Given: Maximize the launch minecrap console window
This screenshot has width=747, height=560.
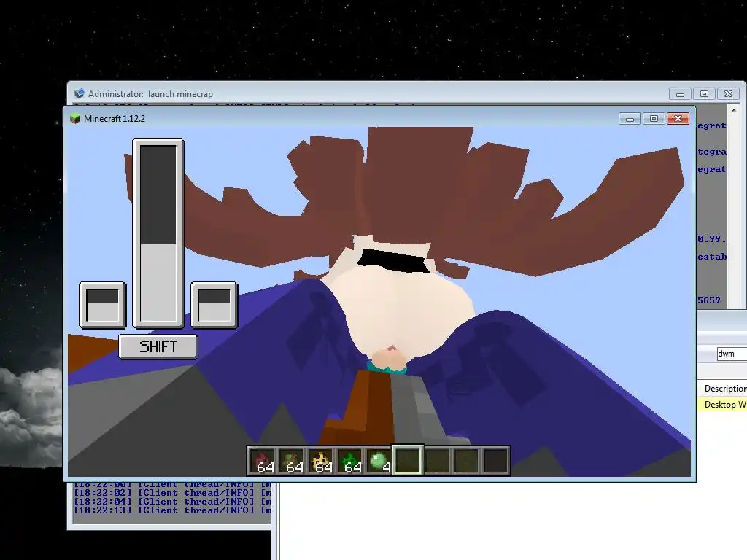Looking at the screenshot, I should 704,94.
